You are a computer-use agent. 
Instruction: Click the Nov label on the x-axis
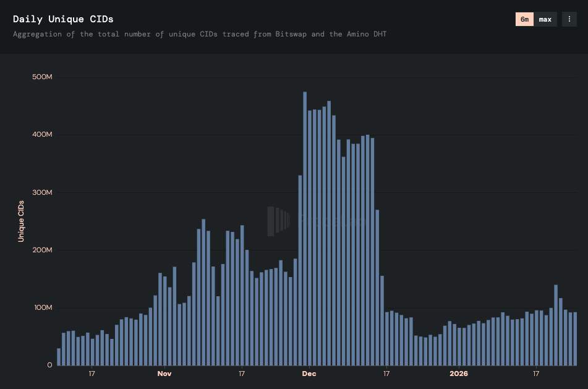[x=164, y=374]
